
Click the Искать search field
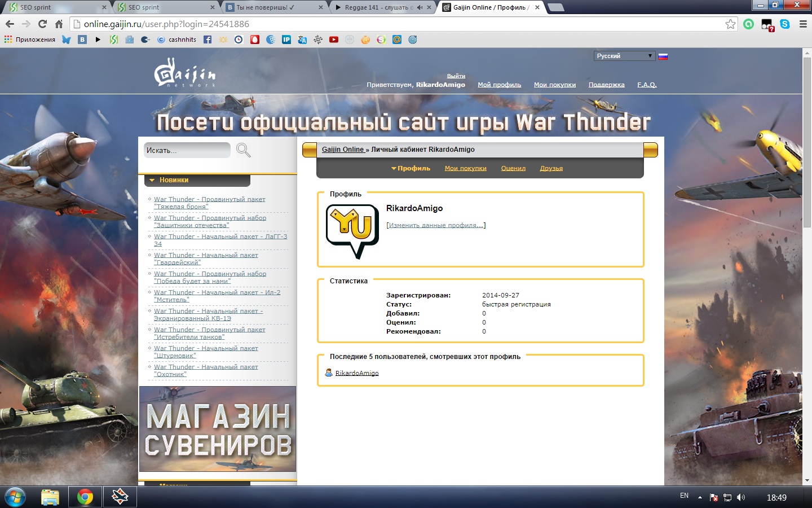[187, 150]
